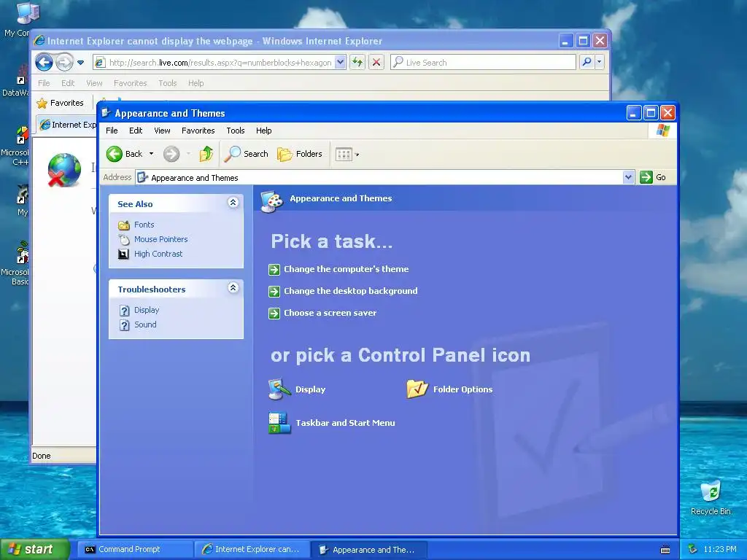Open Help menu in Internet Explorer
The image size is (747, 560).
point(196,83)
